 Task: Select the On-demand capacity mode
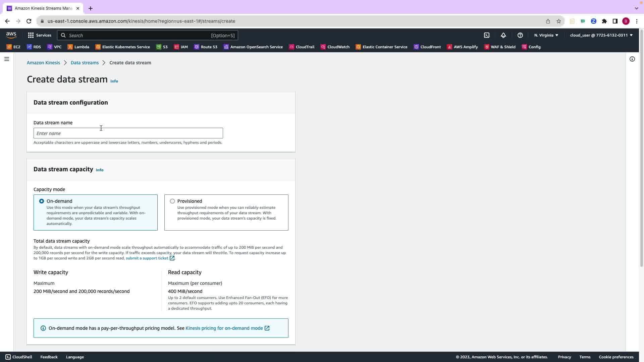42,201
